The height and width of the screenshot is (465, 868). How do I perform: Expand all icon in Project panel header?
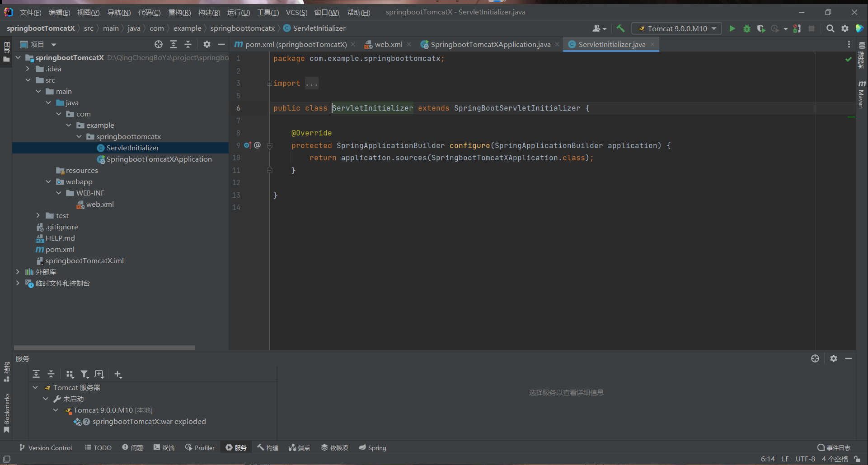coord(174,44)
